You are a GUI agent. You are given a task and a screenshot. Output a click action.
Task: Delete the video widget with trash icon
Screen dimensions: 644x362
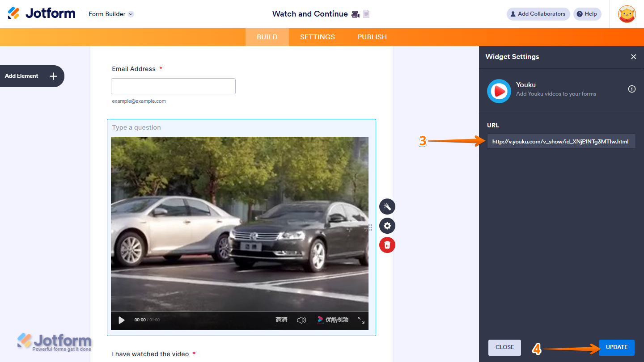[387, 245]
